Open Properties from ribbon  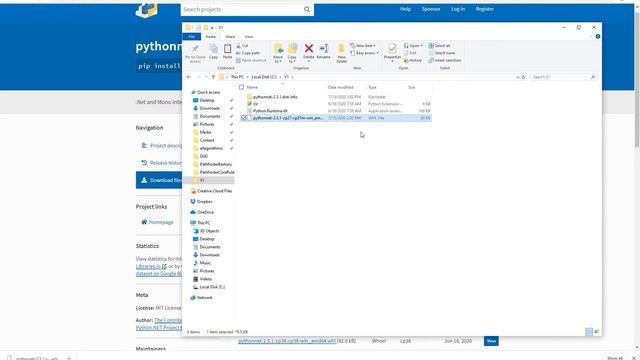392,53
